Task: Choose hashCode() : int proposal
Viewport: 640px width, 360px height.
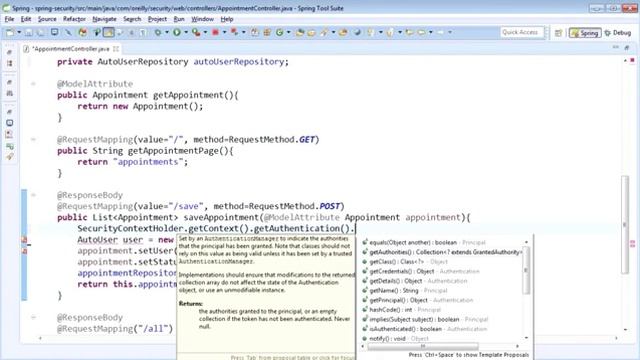Action: pyautogui.click(x=443, y=310)
